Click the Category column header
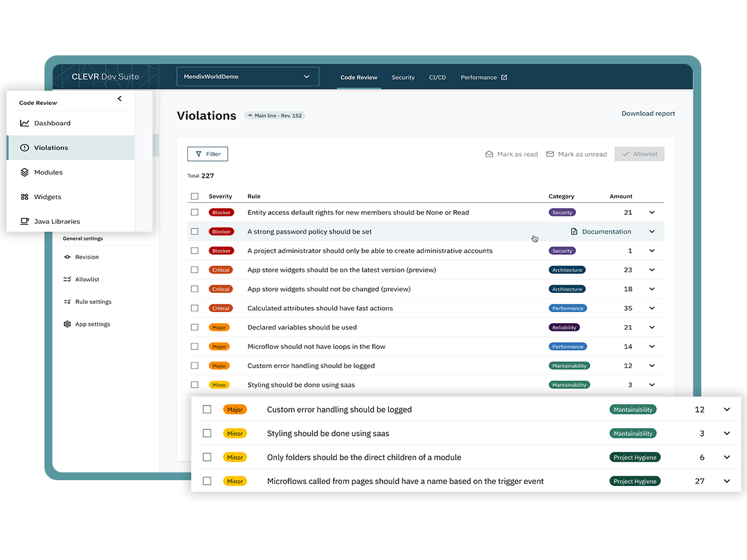This screenshot has height=560, width=747. [x=561, y=196]
